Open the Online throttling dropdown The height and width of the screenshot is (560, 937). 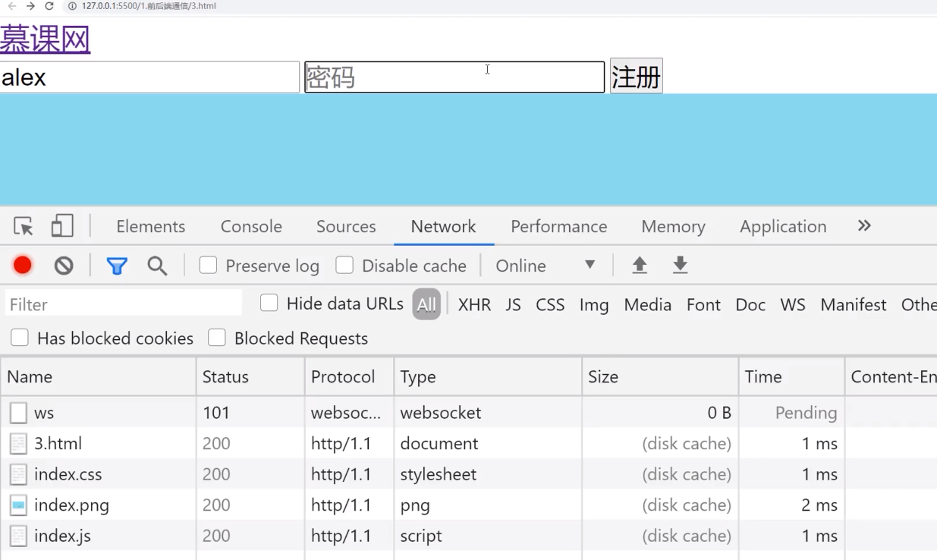coord(545,266)
